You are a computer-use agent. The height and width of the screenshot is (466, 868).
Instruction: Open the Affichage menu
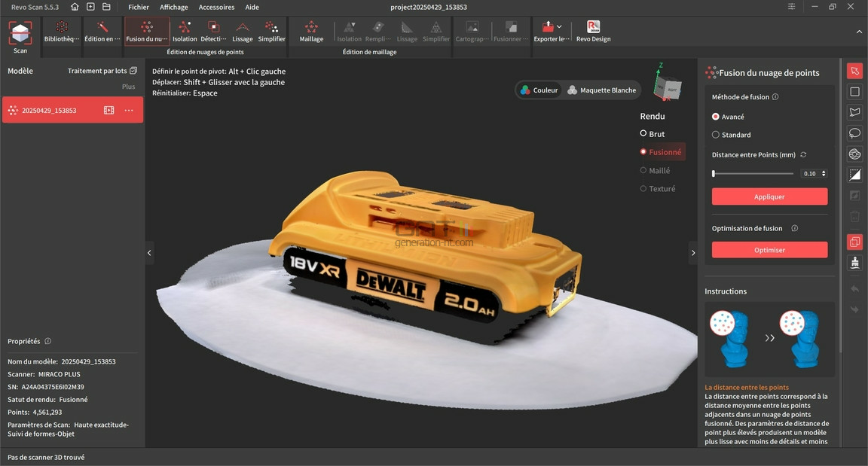(x=174, y=8)
